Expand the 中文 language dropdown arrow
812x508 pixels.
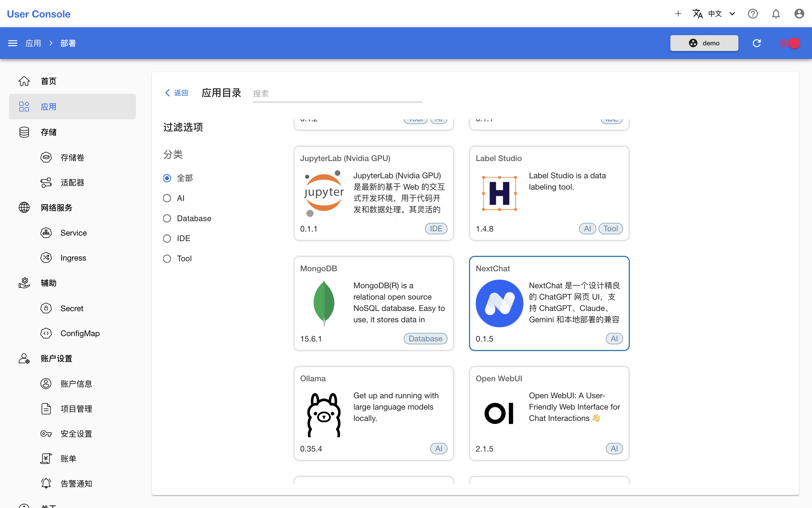pos(732,14)
